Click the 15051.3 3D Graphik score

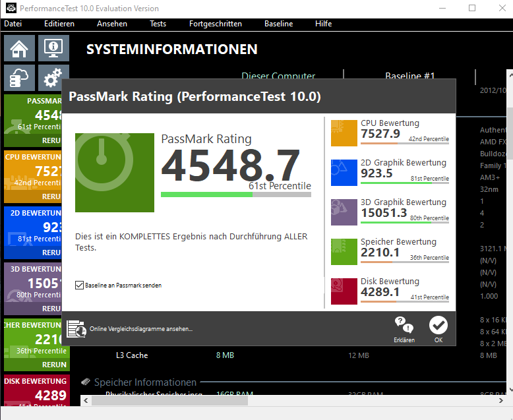tap(384, 213)
